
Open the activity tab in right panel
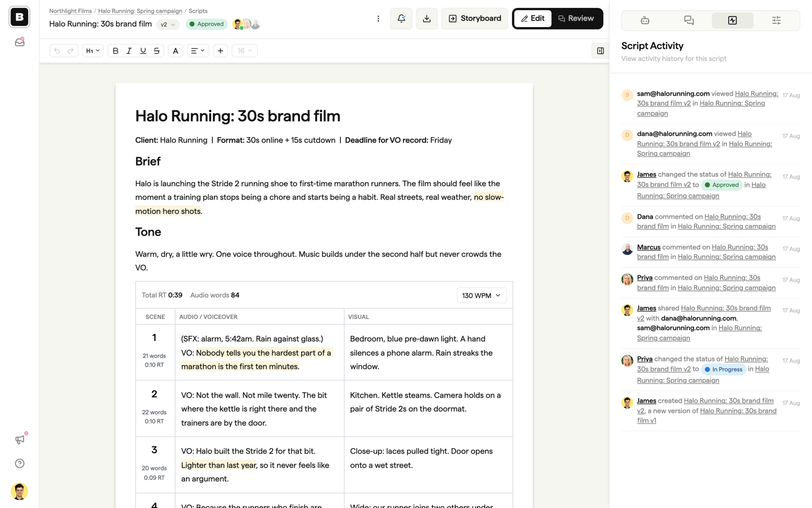pos(732,20)
